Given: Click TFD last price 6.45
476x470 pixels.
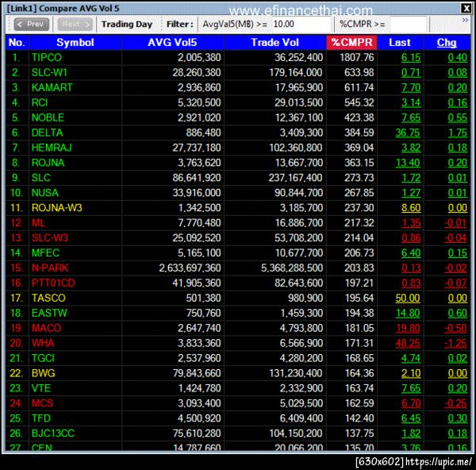Looking at the screenshot, I should pos(411,418).
